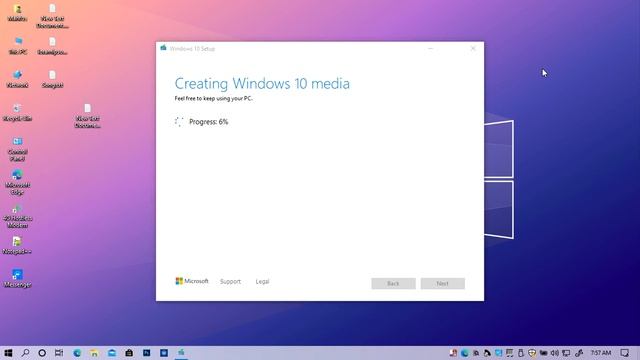Open the Start menu
This screenshot has height=360, width=640.
coord(8,353)
